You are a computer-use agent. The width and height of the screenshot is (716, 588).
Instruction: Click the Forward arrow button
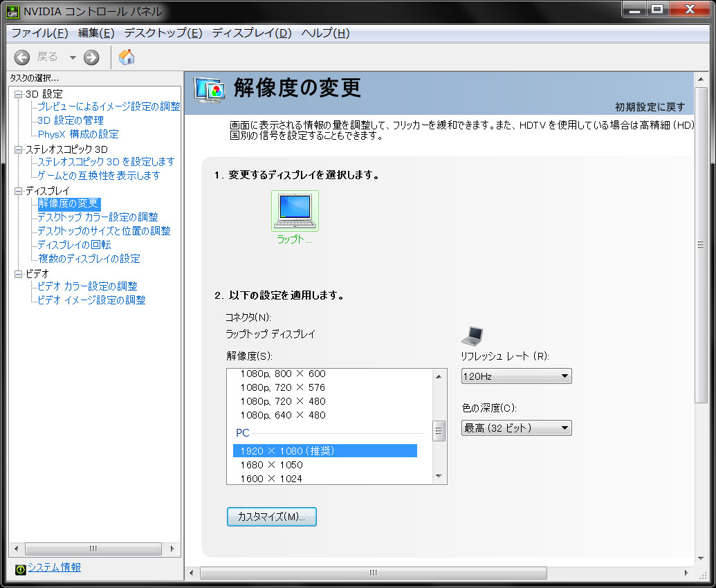91,57
